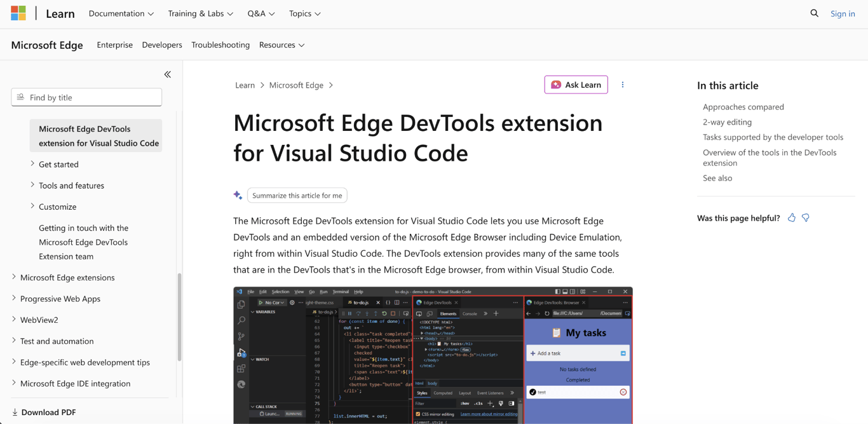Click the Microsoft logo
868x424 pixels.
point(18,13)
